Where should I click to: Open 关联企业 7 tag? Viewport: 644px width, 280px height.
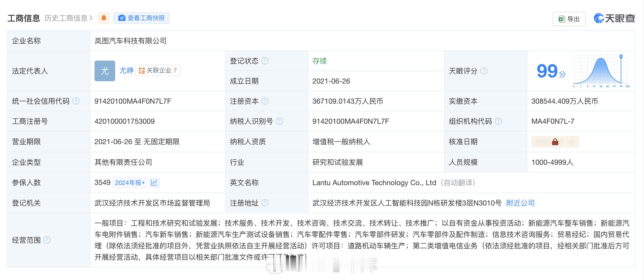(158, 70)
